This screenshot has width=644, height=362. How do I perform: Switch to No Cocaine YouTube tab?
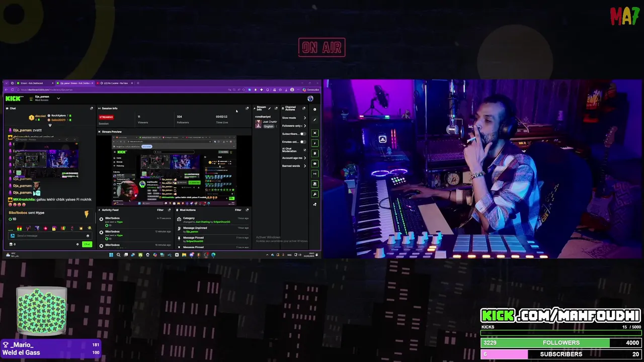(116, 83)
